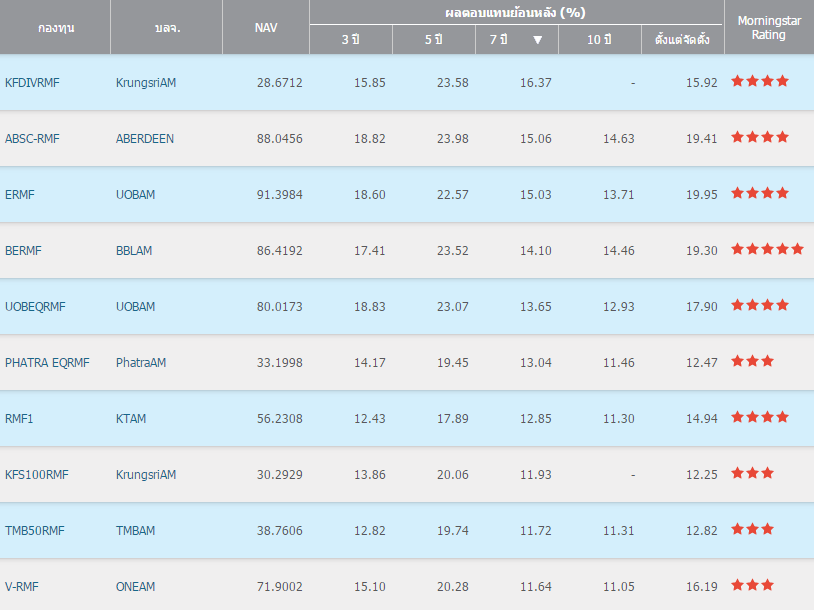Click the BBLAM management company

[134, 250]
